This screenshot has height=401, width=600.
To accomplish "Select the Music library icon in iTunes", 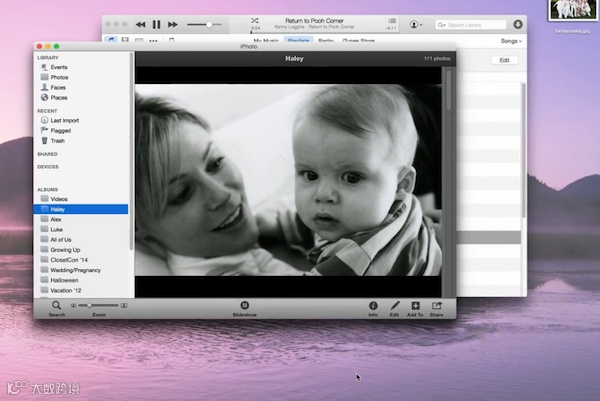I will (x=111, y=40).
